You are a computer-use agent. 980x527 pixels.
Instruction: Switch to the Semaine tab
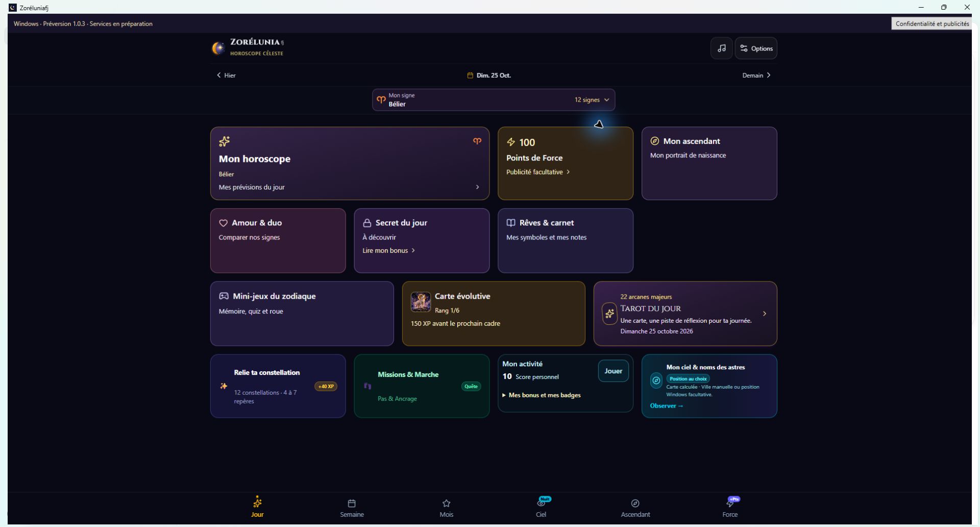pos(352,508)
